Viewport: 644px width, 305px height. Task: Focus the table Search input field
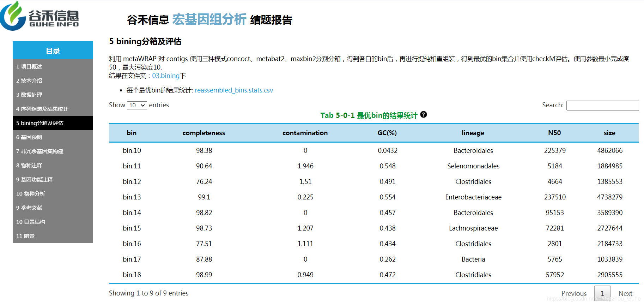602,105
